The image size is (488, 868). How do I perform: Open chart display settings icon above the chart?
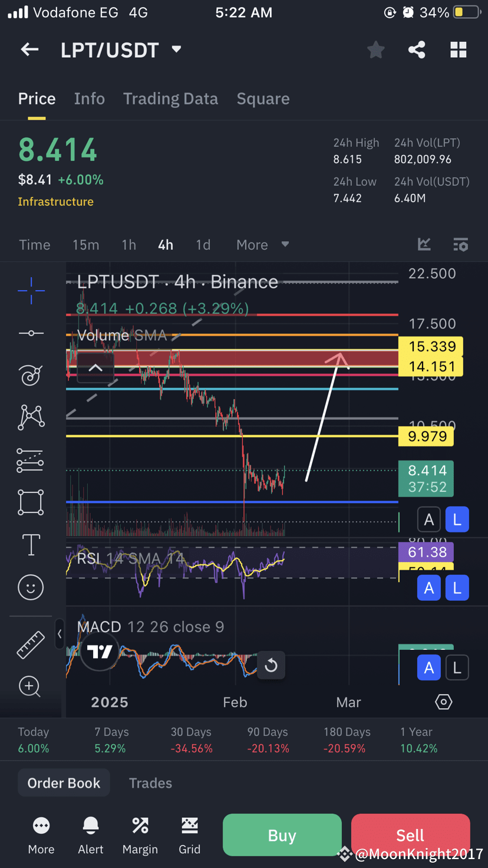coord(460,244)
